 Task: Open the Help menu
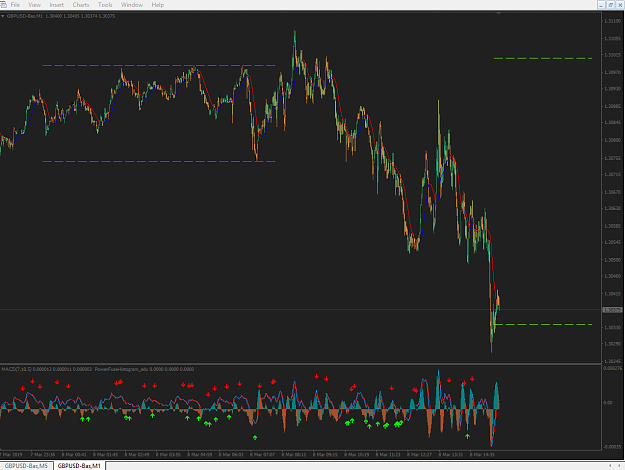(158, 5)
